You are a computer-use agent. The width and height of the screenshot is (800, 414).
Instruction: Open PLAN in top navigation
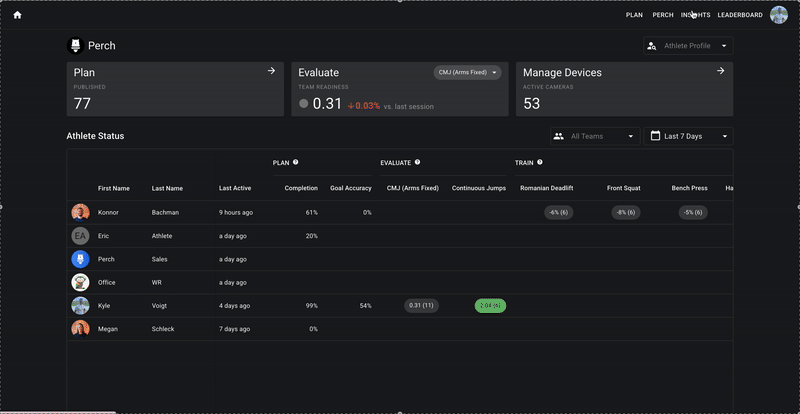coord(634,15)
